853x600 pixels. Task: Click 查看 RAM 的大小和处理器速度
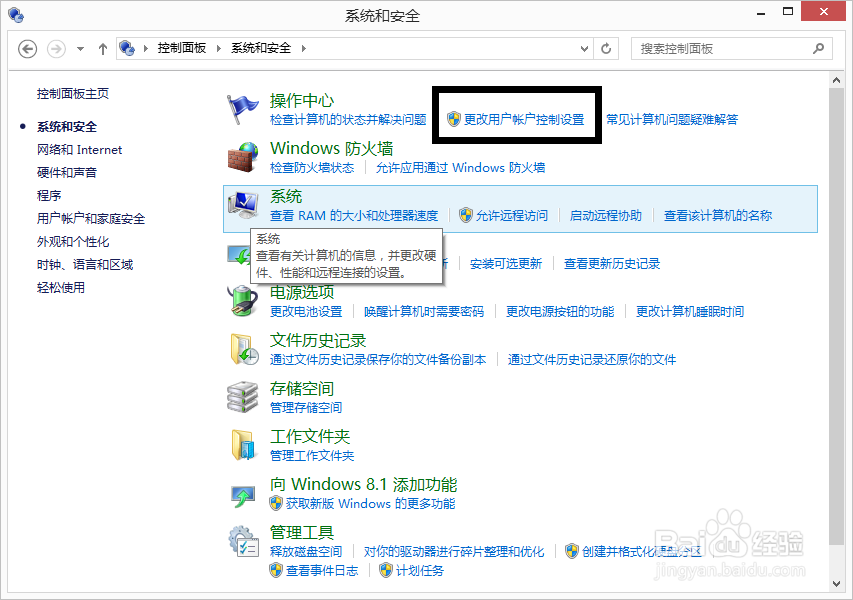[354, 215]
